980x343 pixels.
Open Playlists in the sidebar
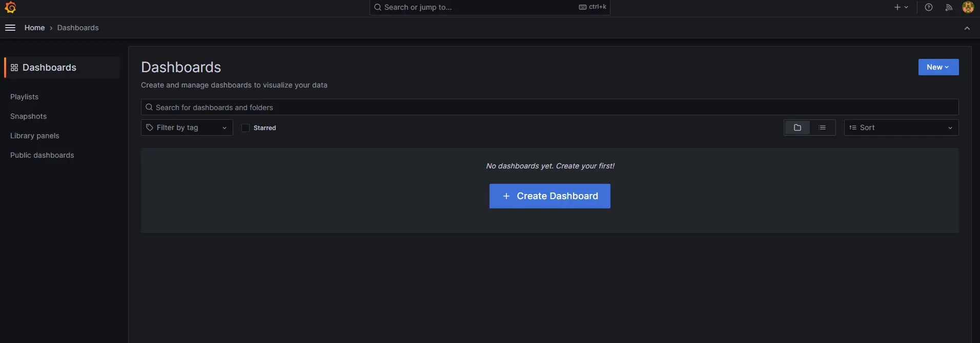[24, 97]
